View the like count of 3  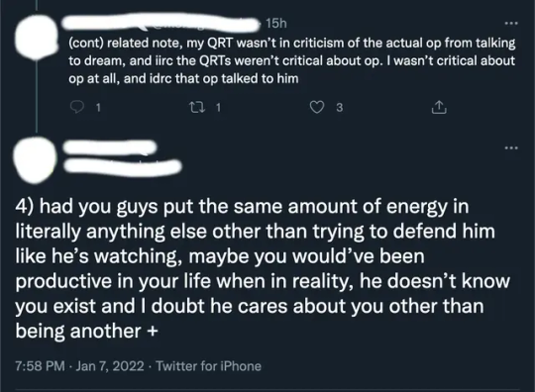[x=339, y=108]
